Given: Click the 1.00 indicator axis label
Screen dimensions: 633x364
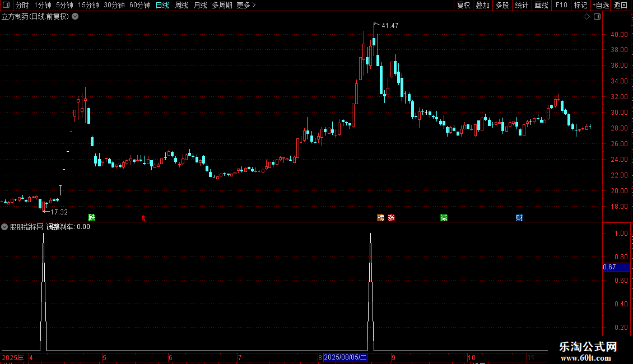Looking at the screenshot, I should point(621,234).
